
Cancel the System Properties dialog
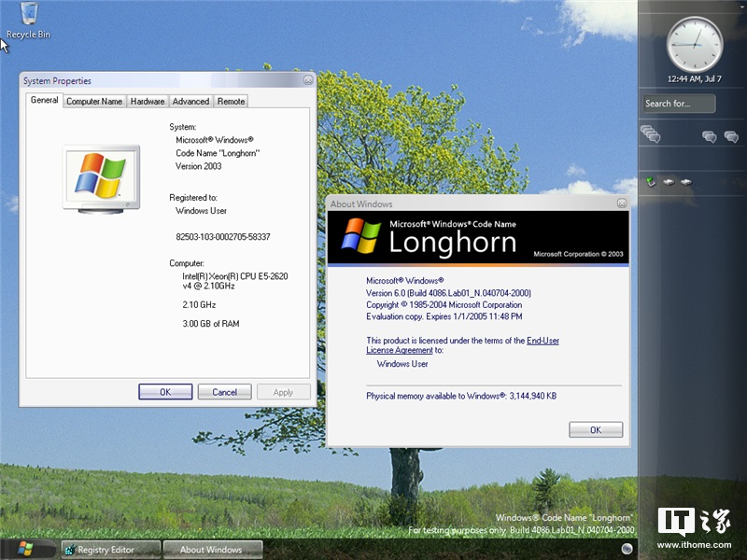click(224, 392)
